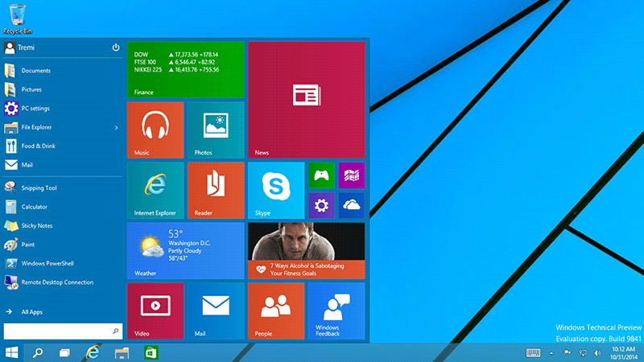Click the Windows Start button on the taskbar
Screen dimensions: 644x362
click(11, 352)
